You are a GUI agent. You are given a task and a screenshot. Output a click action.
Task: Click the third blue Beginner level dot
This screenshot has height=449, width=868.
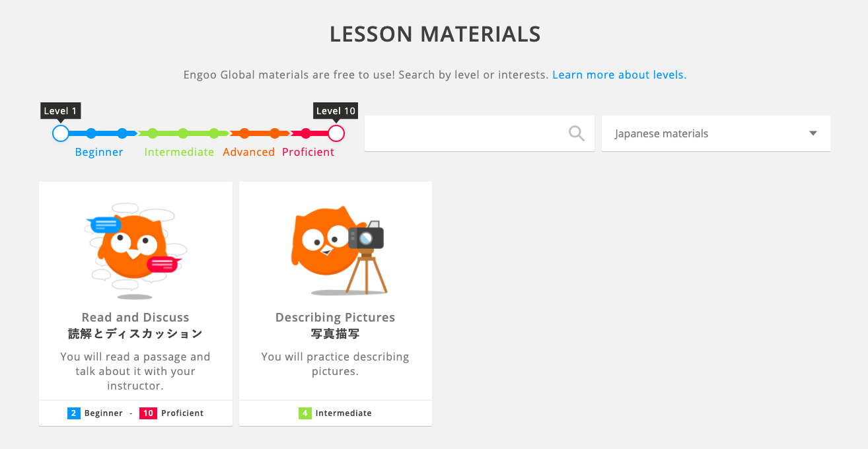pos(122,133)
